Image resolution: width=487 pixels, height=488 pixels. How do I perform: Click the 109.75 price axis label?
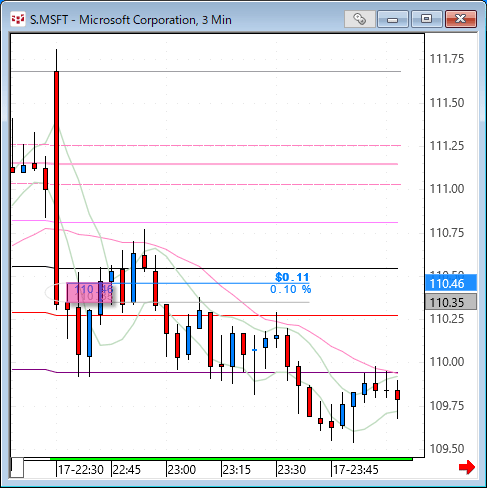pos(447,406)
